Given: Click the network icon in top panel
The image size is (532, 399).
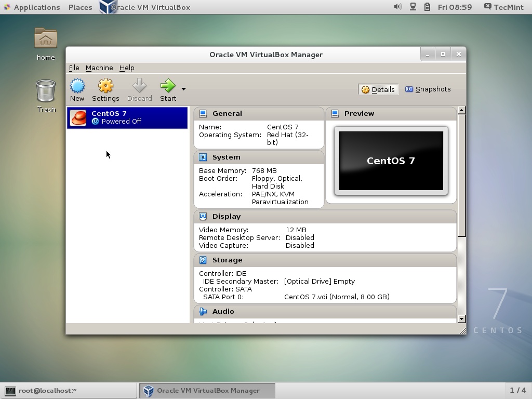Looking at the screenshot, I should [413, 7].
